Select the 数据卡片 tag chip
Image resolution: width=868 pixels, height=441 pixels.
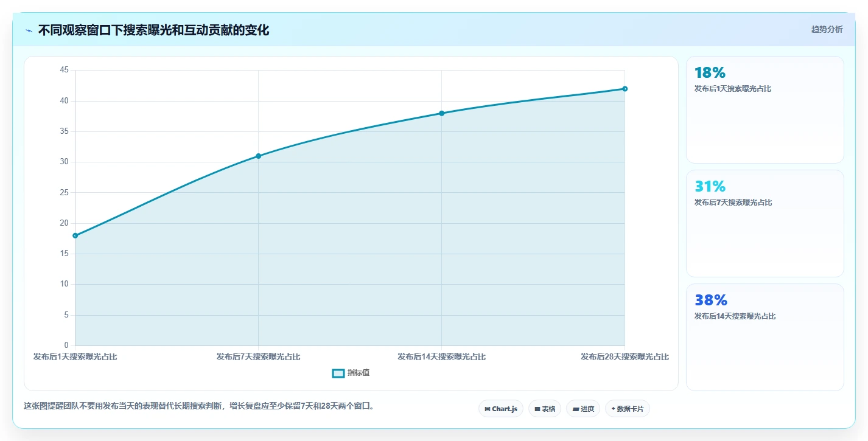tap(628, 409)
